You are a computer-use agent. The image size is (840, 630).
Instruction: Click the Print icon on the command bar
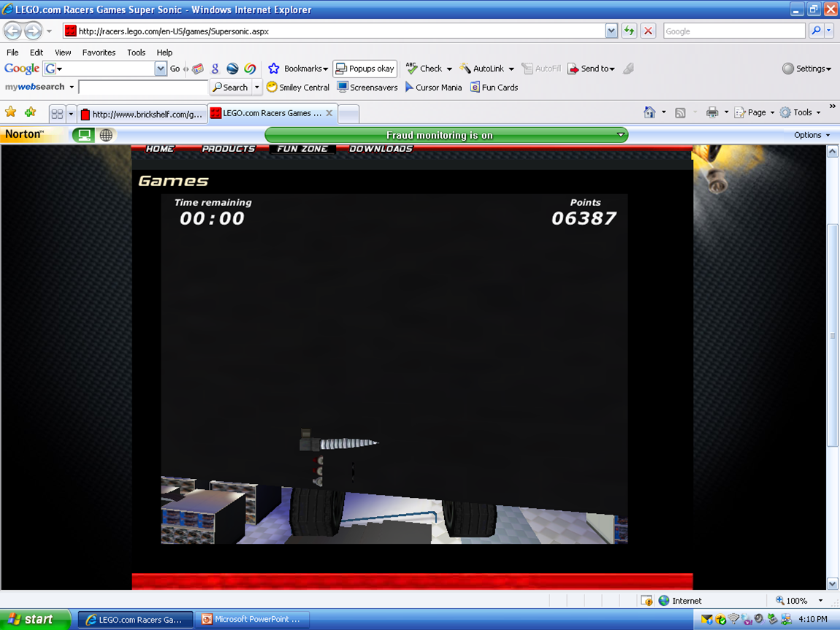click(713, 112)
